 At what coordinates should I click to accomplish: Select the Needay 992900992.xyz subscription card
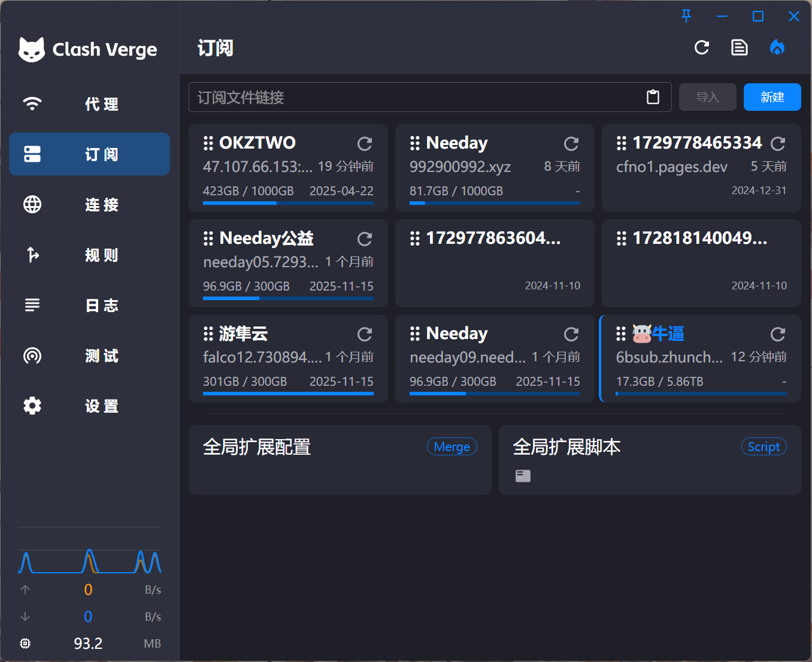495,168
